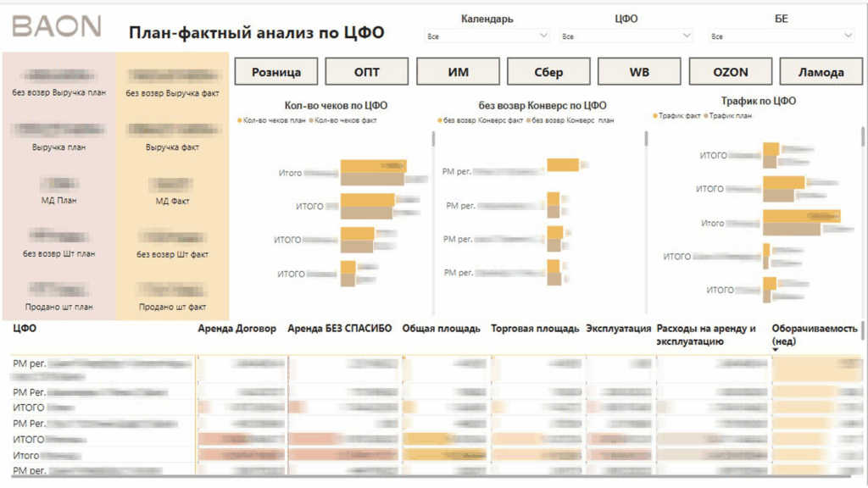Open the Календарь dropdown filter

coord(487,36)
